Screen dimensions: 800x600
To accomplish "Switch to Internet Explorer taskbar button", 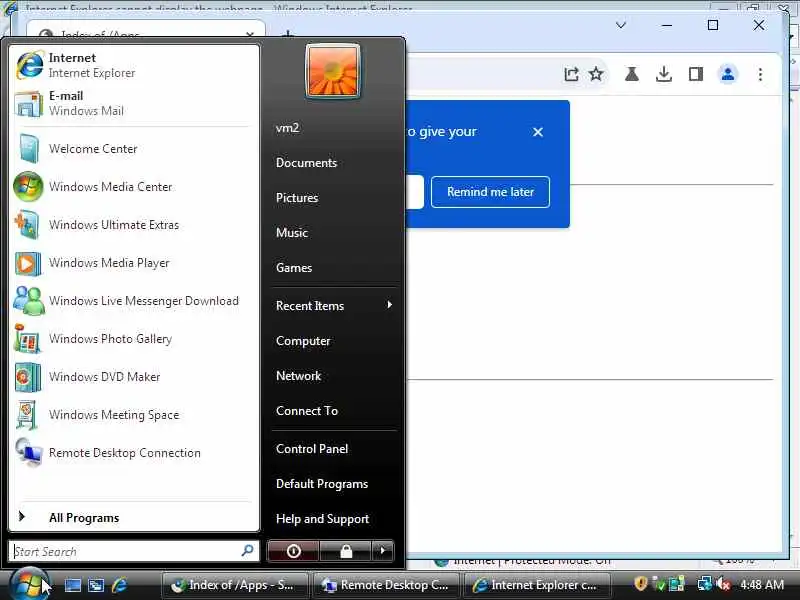I will pyautogui.click(x=536, y=585).
